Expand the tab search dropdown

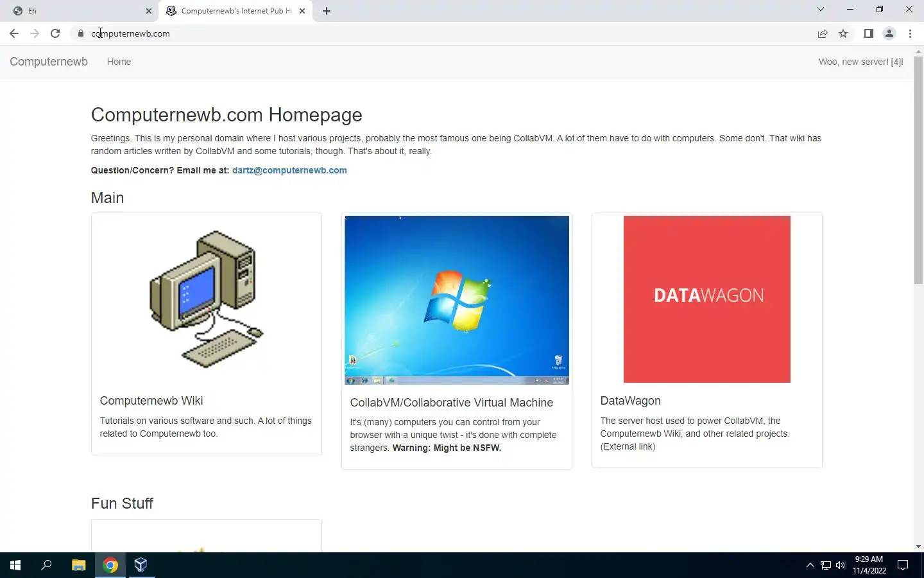pos(820,9)
